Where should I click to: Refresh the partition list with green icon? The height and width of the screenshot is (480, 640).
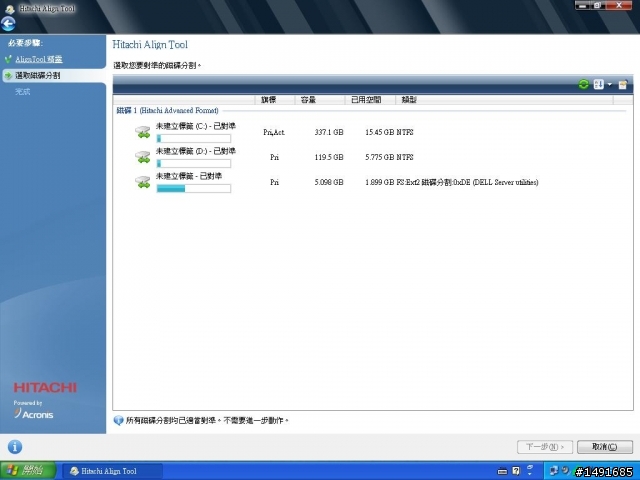[x=584, y=84]
